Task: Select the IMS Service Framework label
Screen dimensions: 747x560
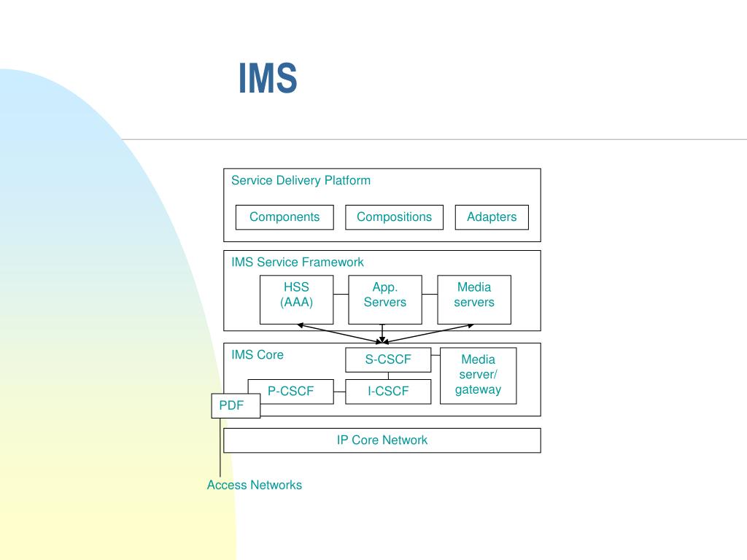Action: tap(298, 262)
